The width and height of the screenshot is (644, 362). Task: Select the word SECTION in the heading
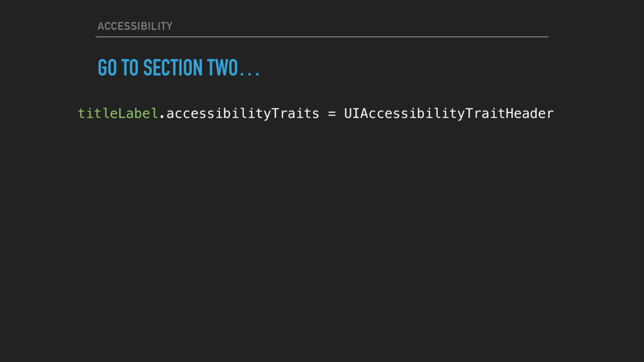(172, 68)
